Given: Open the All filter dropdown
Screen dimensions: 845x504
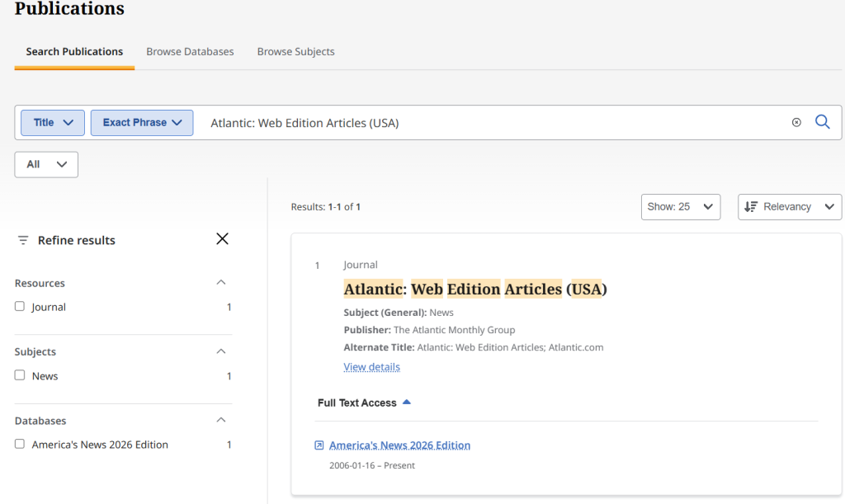Looking at the screenshot, I should pos(46,164).
